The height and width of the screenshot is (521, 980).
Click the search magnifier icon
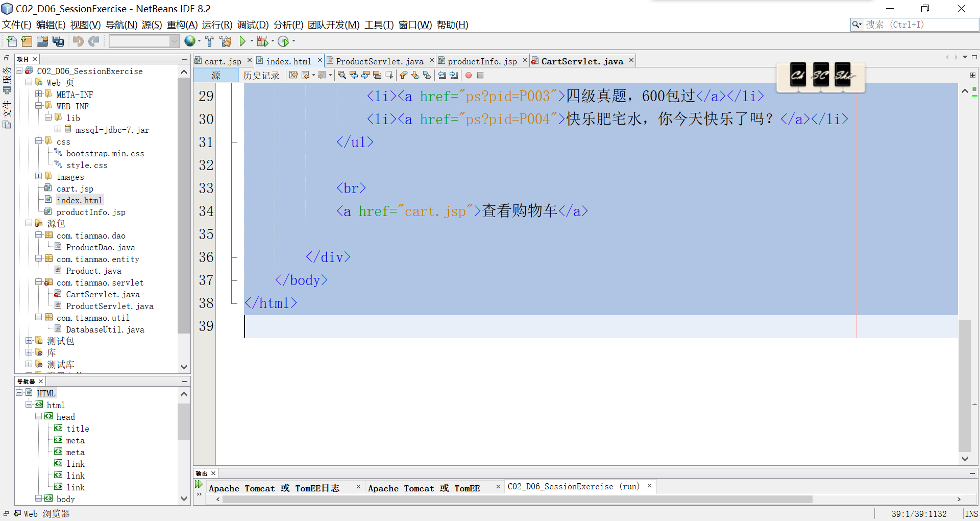pos(856,25)
